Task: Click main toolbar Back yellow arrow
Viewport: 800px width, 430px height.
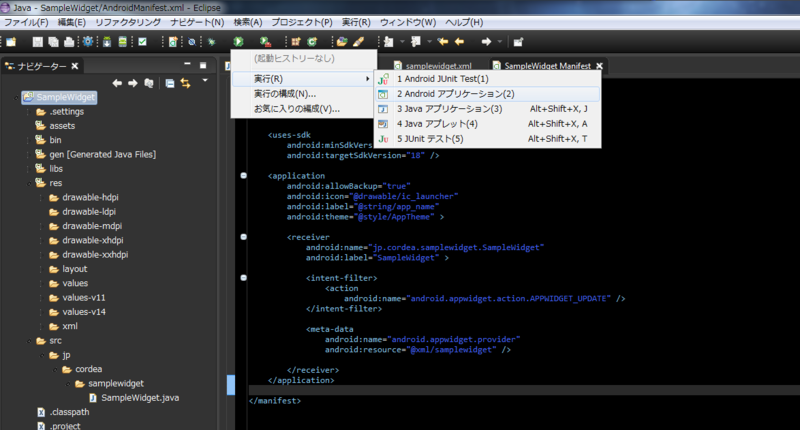Action: pos(459,42)
